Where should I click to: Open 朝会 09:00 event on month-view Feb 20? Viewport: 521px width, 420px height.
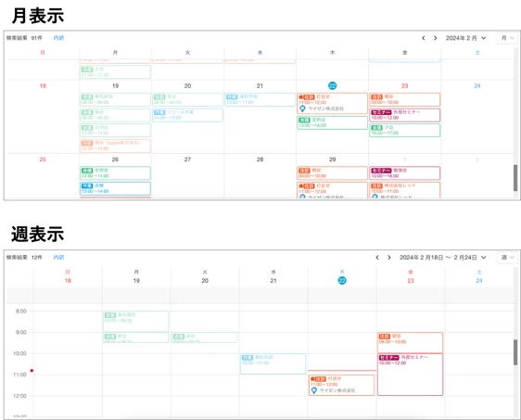(188, 100)
